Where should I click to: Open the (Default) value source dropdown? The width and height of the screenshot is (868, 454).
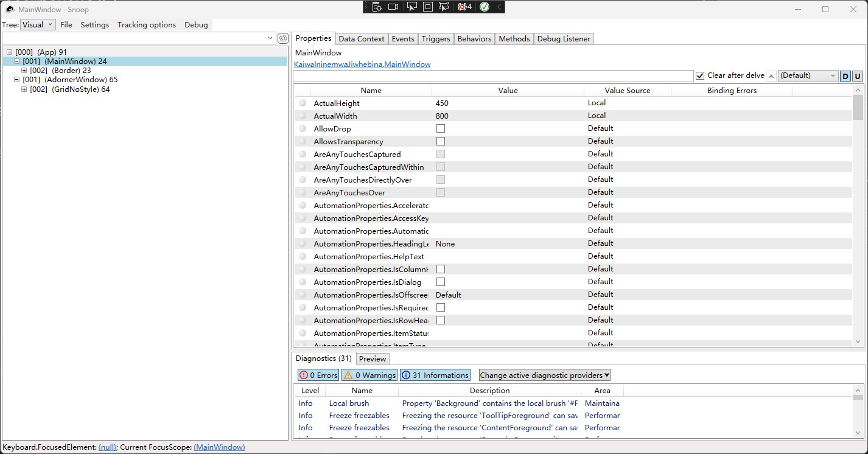point(808,75)
